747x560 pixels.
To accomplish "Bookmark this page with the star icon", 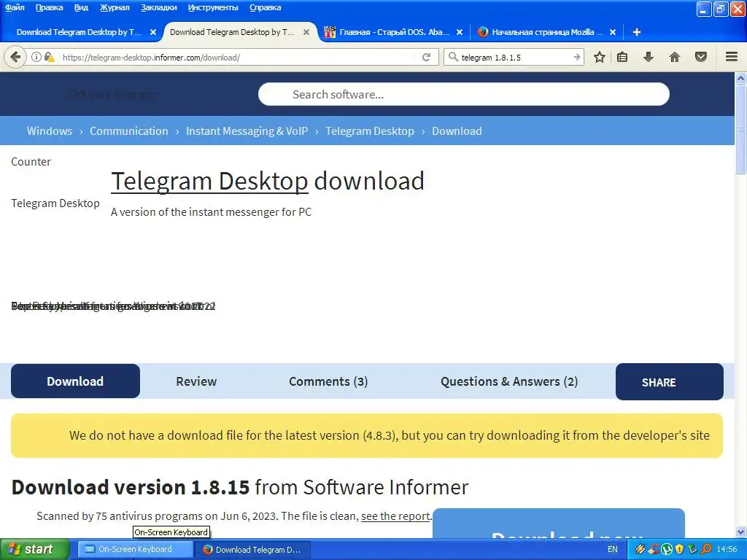I will coord(600,57).
